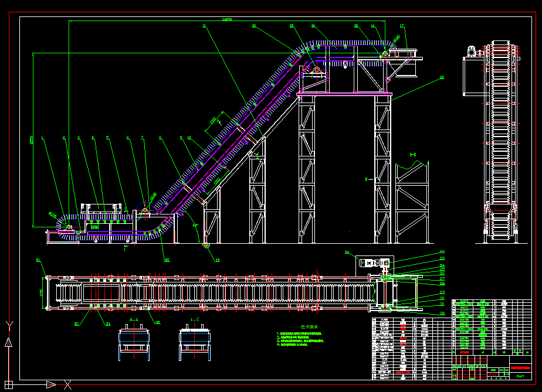The image size is (542, 392).
Task: Select callout number 15 label
Action: [x=357, y=26]
